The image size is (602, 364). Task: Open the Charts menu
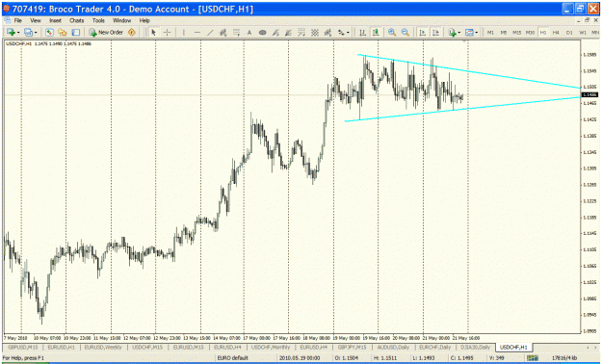pyautogui.click(x=77, y=20)
